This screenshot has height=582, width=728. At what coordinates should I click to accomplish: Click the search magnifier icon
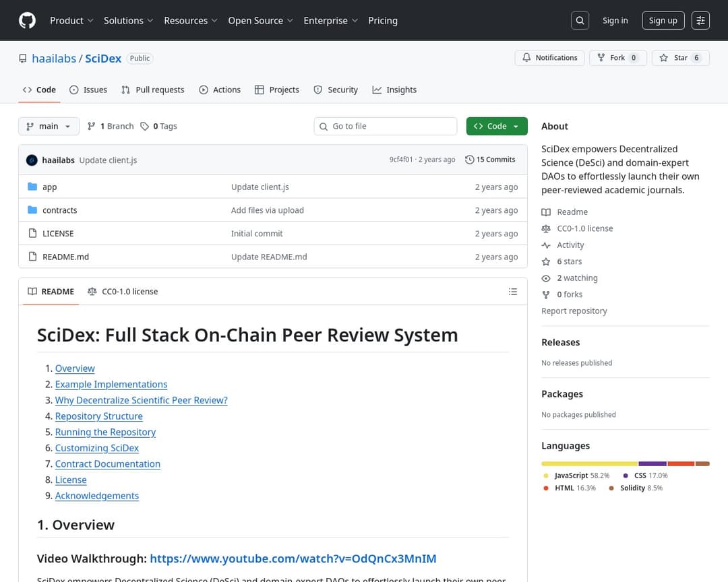point(580,20)
